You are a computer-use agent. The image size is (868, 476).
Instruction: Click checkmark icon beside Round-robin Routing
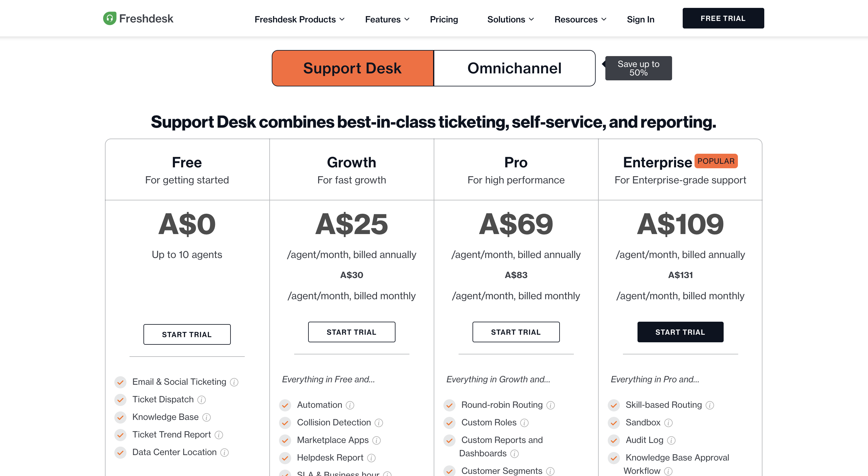(449, 405)
